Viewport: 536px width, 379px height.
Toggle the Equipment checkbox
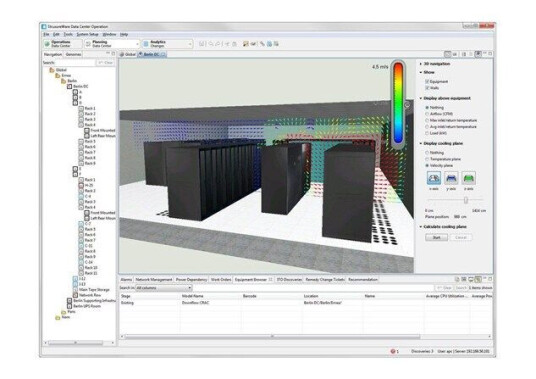(x=427, y=81)
